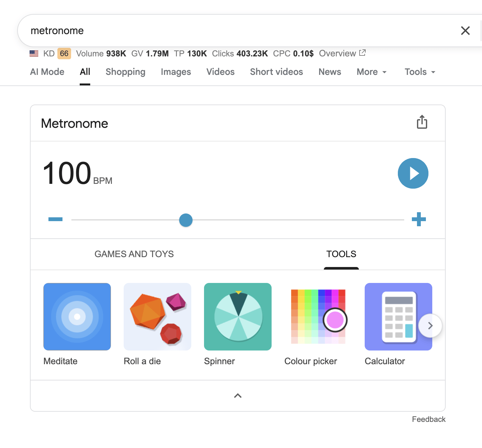This screenshot has height=448, width=482.
Task: Select the Images search tab
Action: [x=176, y=72]
